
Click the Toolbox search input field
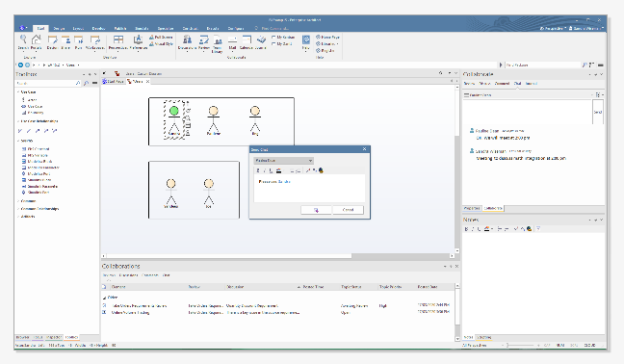(x=48, y=83)
